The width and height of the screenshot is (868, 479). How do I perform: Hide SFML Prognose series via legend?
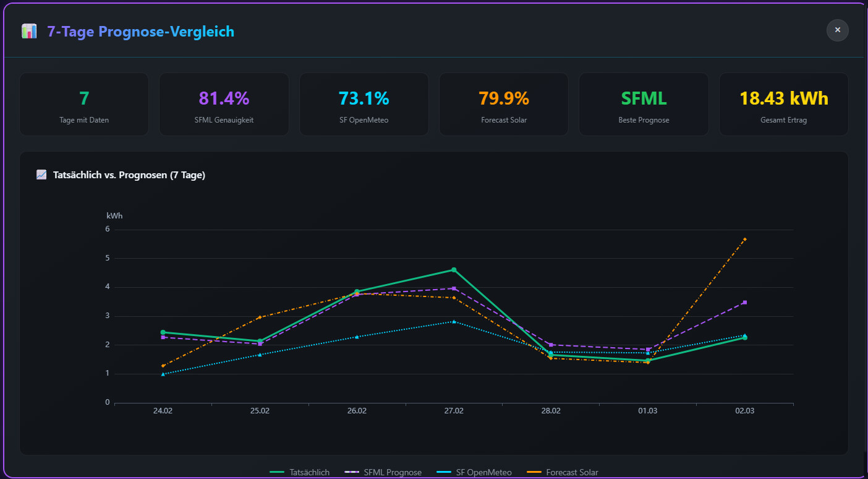click(393, 472)
